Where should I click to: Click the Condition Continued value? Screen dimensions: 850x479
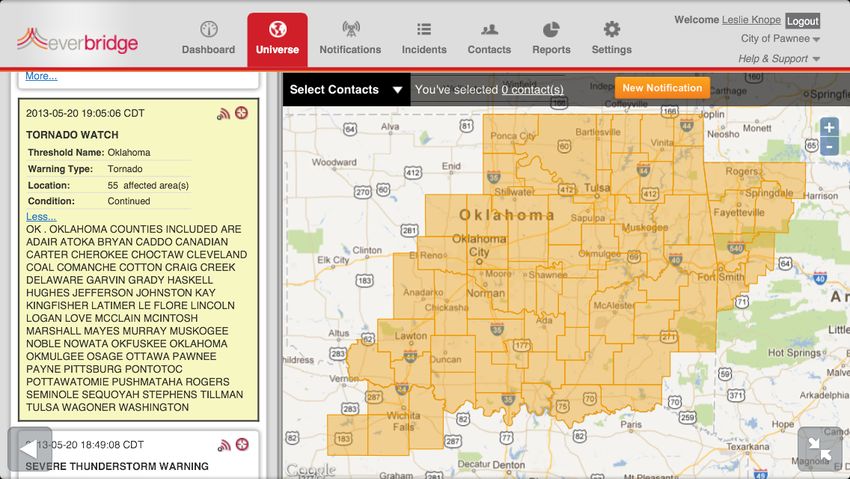(129, 201)
